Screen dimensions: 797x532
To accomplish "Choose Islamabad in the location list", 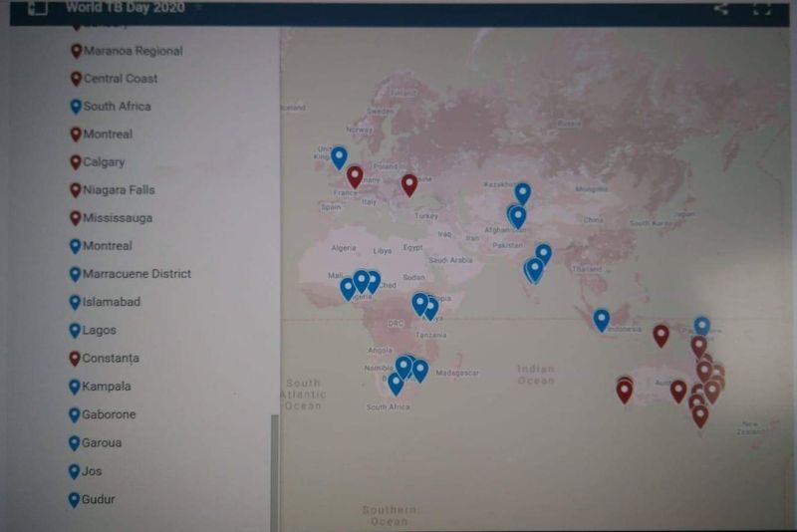I will coord(112,302).
